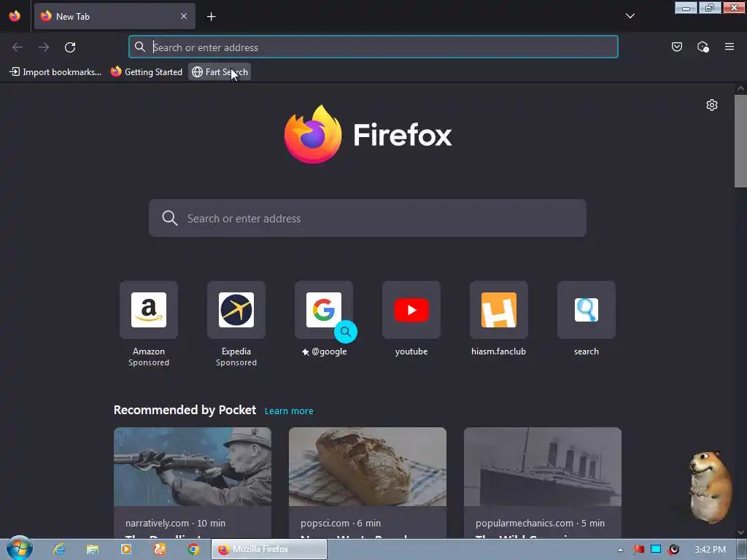Click the hamster desktop mascot
Screen dimensions: 747x560
tap(710, 487)
